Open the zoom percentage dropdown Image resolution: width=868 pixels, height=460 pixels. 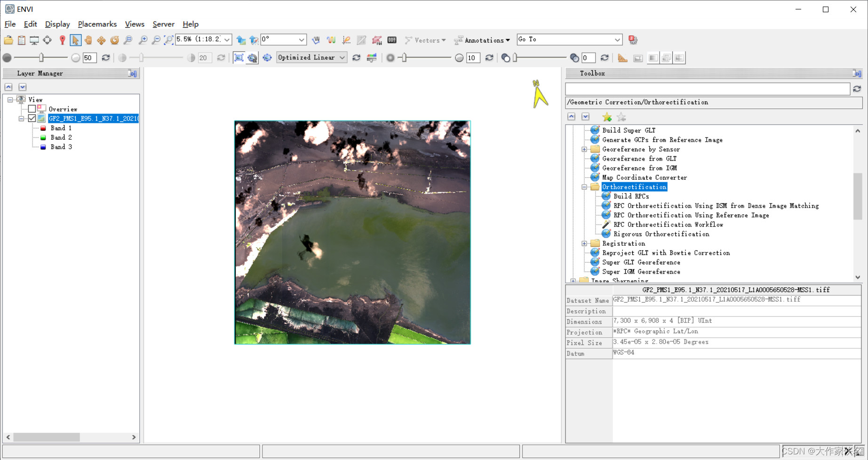(227, 40)
